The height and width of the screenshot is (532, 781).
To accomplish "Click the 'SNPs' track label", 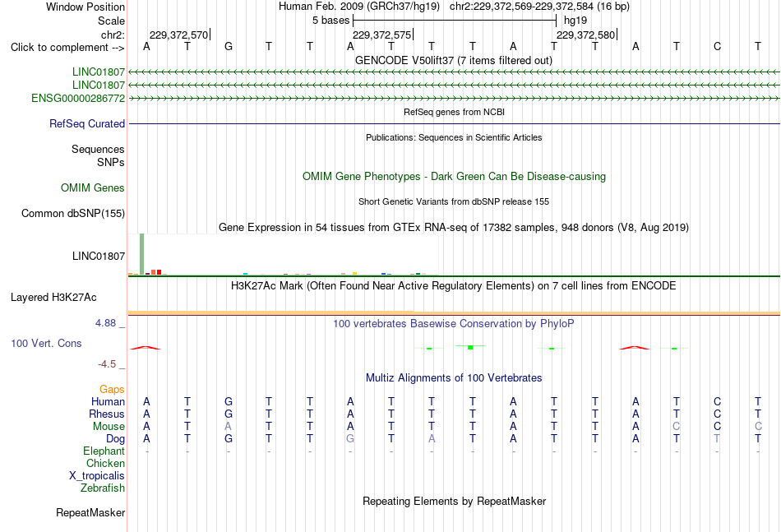I will [x=111, y=162].
